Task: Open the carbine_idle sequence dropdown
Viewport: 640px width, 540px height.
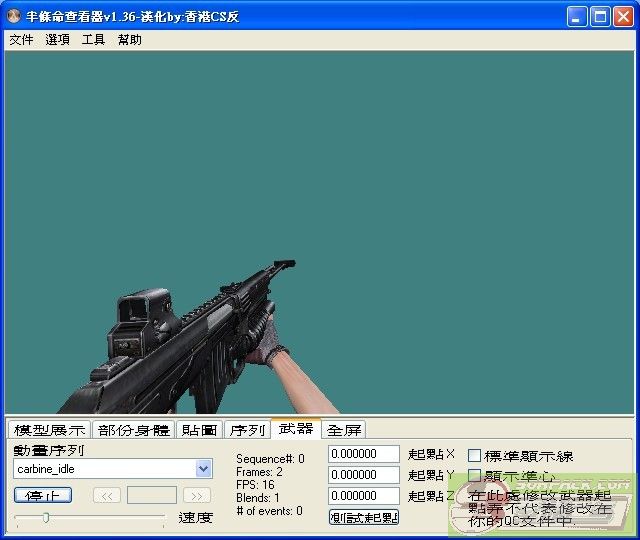Action: [x=204, y=468]
